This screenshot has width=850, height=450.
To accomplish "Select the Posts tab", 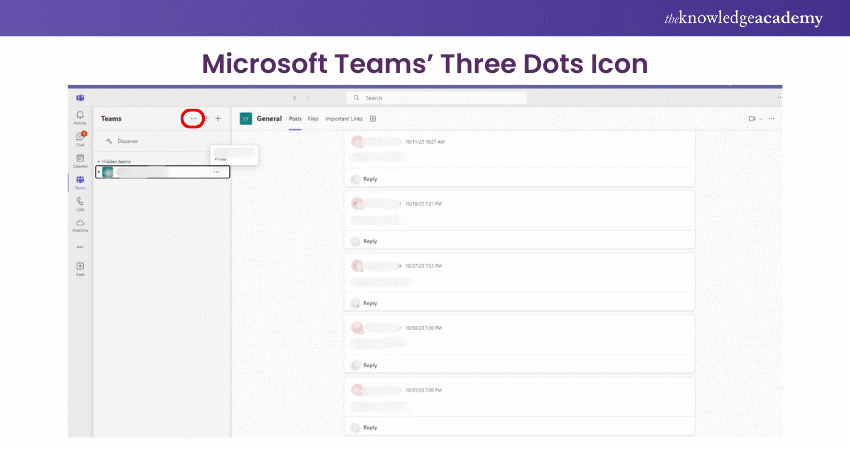I will [295, 118].
